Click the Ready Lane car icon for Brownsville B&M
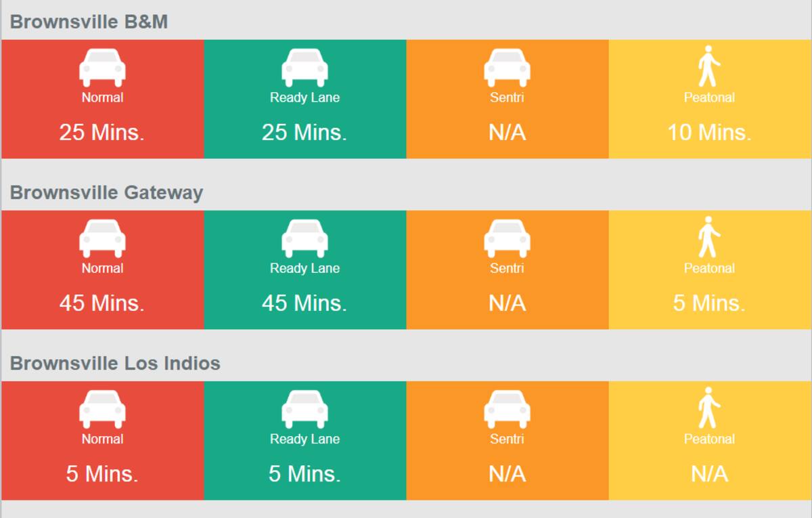812x518 pixels. tap(304, 68)
